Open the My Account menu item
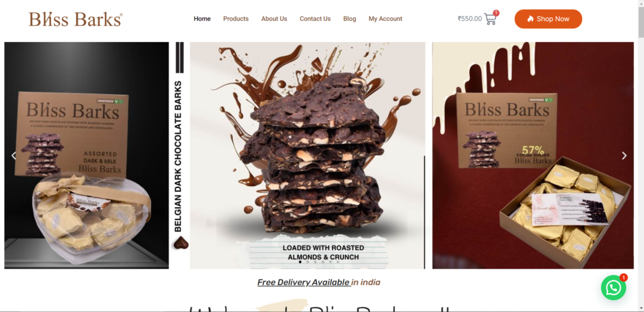644x312 pixels. coord(386,19)
